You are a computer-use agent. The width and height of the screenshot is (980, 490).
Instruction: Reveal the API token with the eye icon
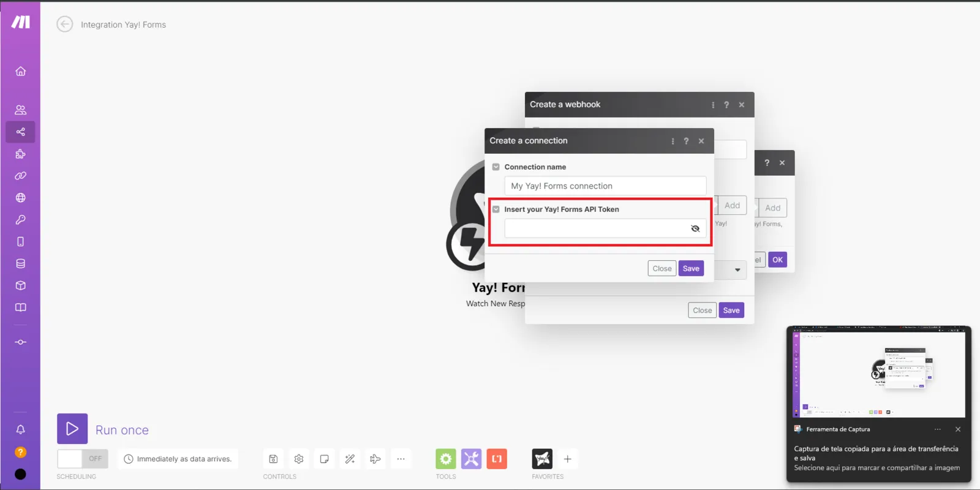click(695, 228)
